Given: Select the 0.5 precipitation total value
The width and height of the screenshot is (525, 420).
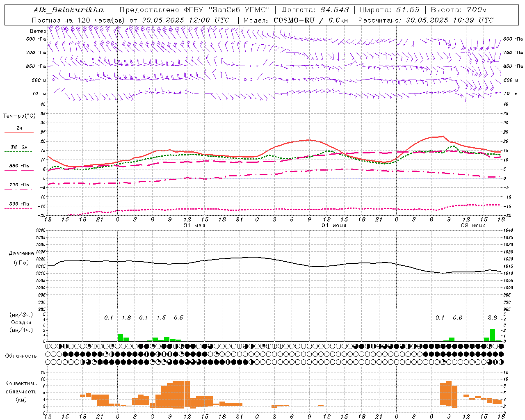Looking at the screenshot, I should 178,317.
